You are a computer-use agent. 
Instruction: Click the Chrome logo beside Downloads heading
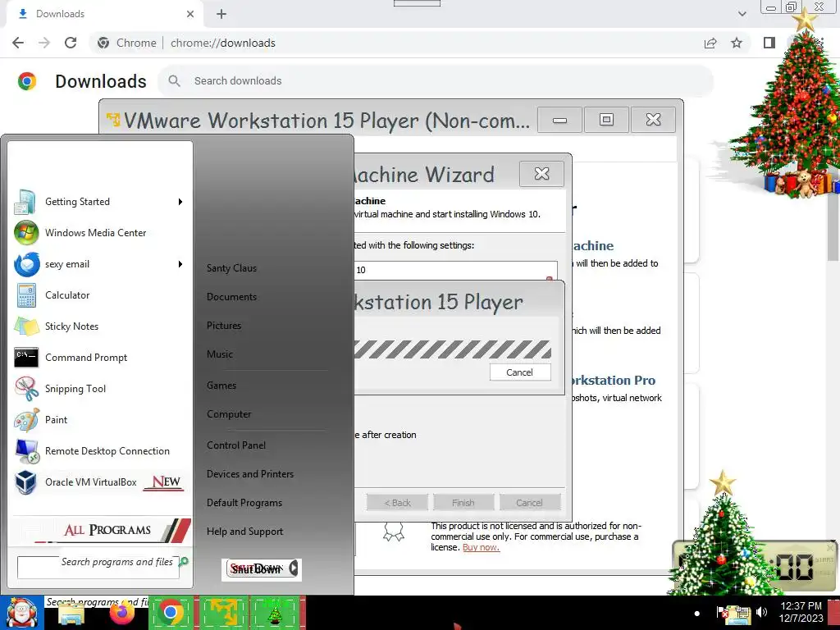pos(27,81)
